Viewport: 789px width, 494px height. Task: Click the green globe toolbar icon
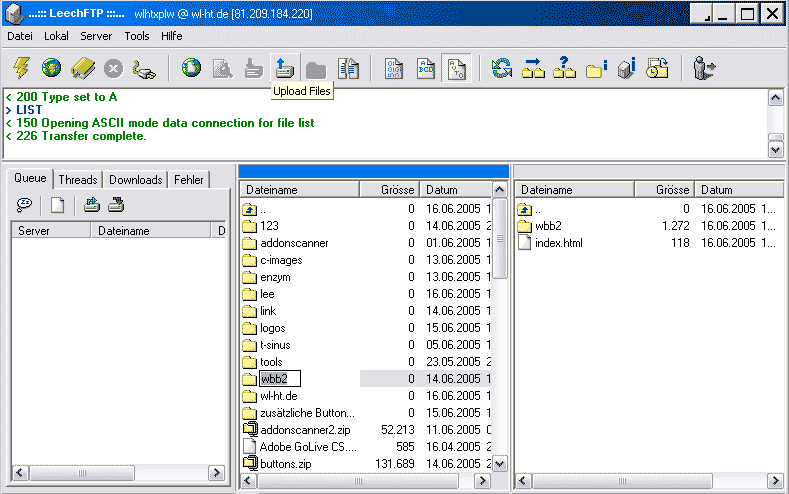tap(51, 67)
